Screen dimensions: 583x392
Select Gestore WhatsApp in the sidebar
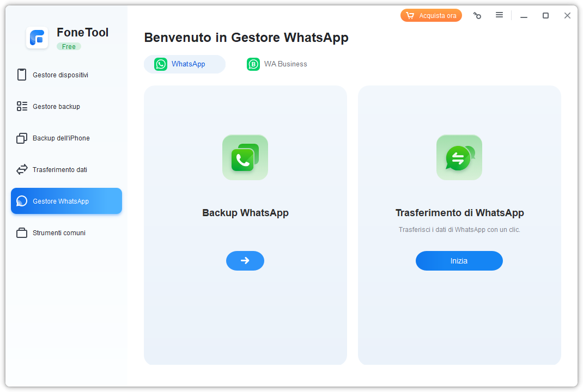pyautogui.click(x=66, y=201)
